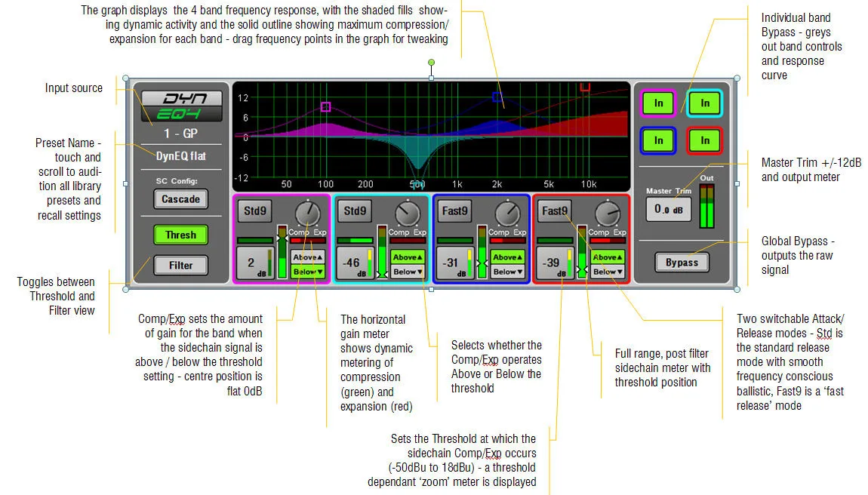
Task: Switch to Thresh view
Action: [180, 235]
